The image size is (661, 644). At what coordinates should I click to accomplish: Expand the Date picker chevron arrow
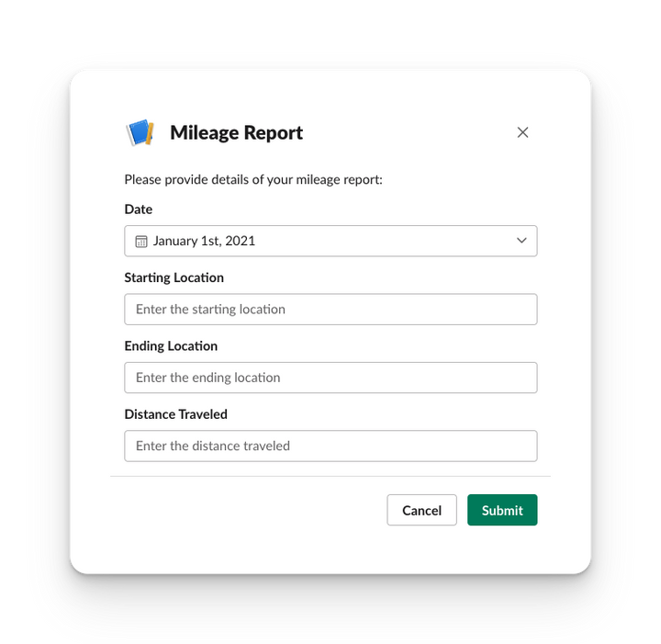point(521,241)
